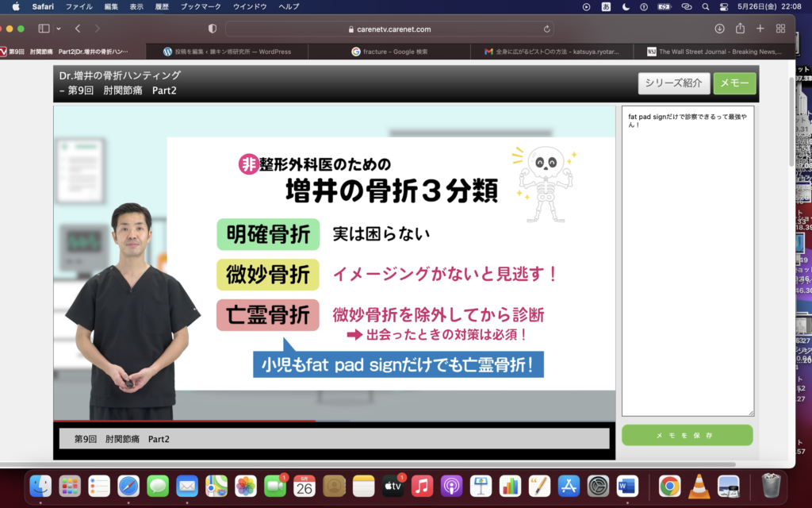Toggle the Safari sidebar button
This screenshot has height=508, width=812.
point(44,29)
